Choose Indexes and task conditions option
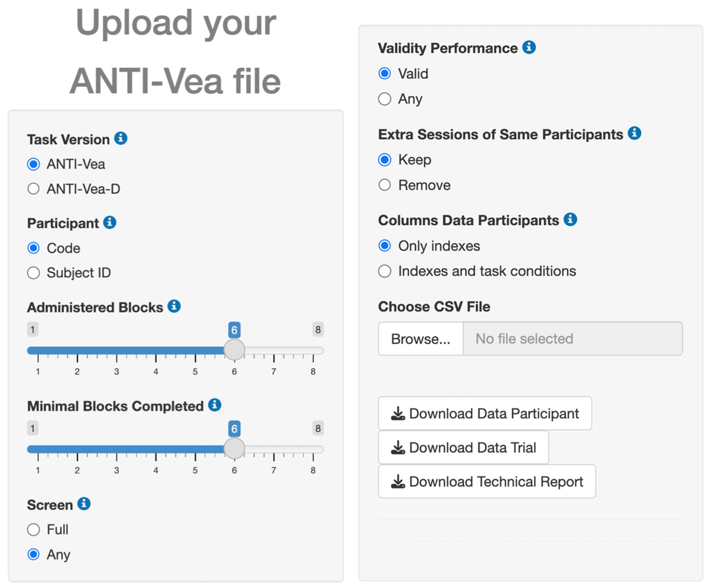The width and height of the screenshot is (711, 588). [385, 271]
